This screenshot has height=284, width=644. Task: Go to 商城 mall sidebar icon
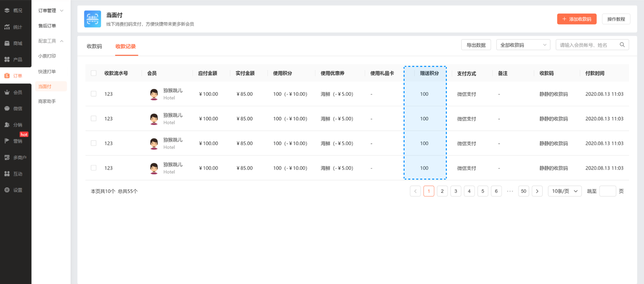(x=7, y=43)
